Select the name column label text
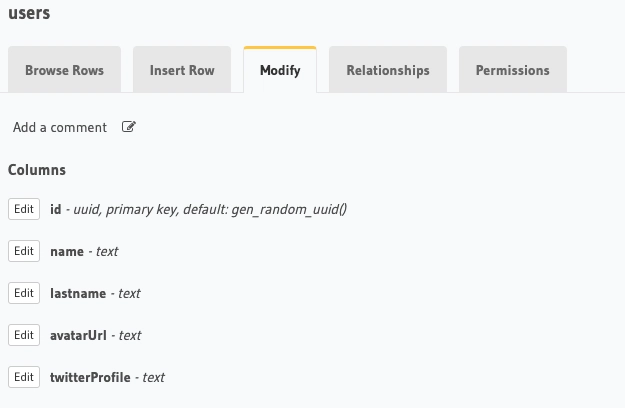Screen dimensions: 625x408 coord(67,251)
